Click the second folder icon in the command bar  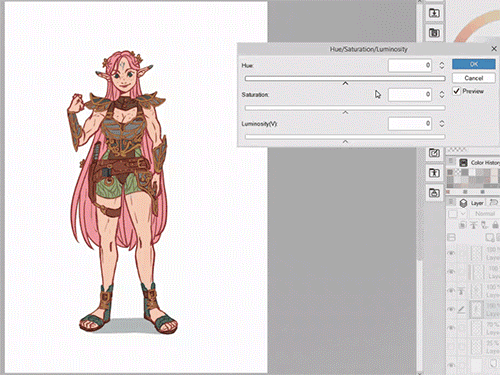[434, 33]
